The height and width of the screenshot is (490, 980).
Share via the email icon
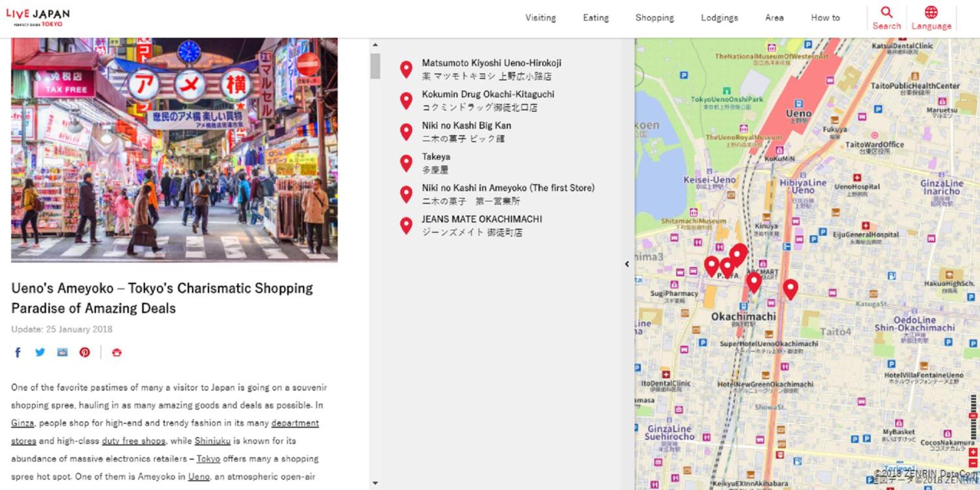pyautogui.click(x=62, y=352)
